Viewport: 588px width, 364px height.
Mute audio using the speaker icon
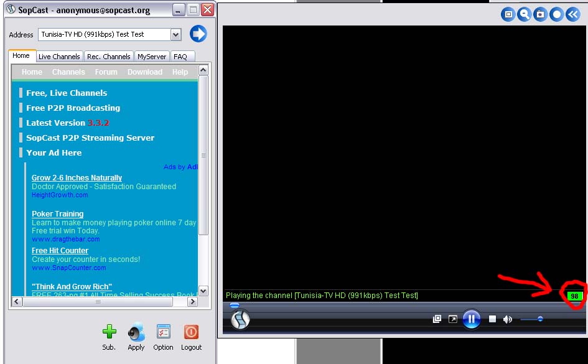click(507, 319)
